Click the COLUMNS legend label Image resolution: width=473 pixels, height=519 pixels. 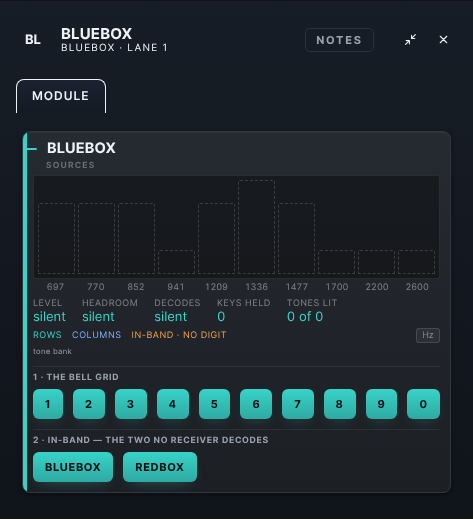pyautogui.click(x=96, y=335)
